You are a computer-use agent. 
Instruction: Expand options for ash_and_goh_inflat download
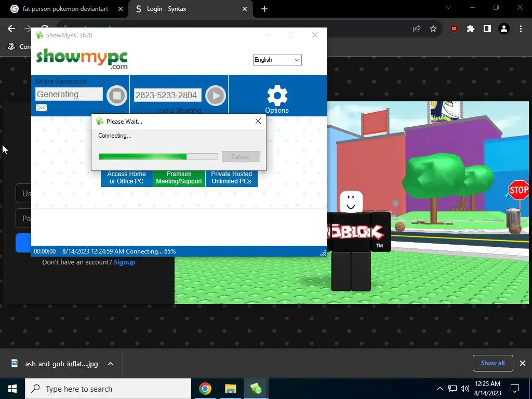111,364
